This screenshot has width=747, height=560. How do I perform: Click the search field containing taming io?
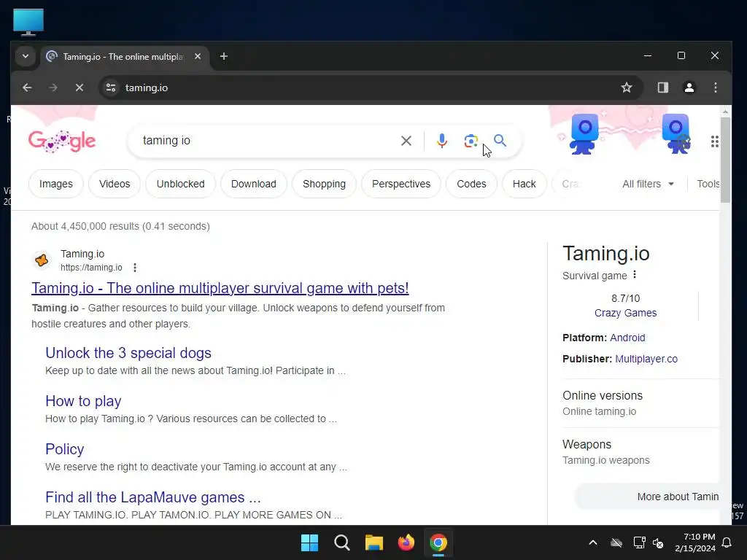267,141
